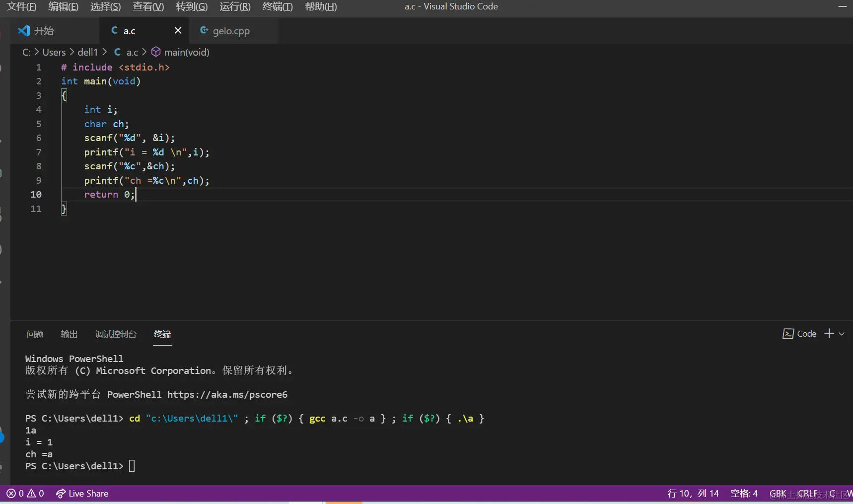Show the 输出 output panel
853x504 pixels.
coord(69,334)
